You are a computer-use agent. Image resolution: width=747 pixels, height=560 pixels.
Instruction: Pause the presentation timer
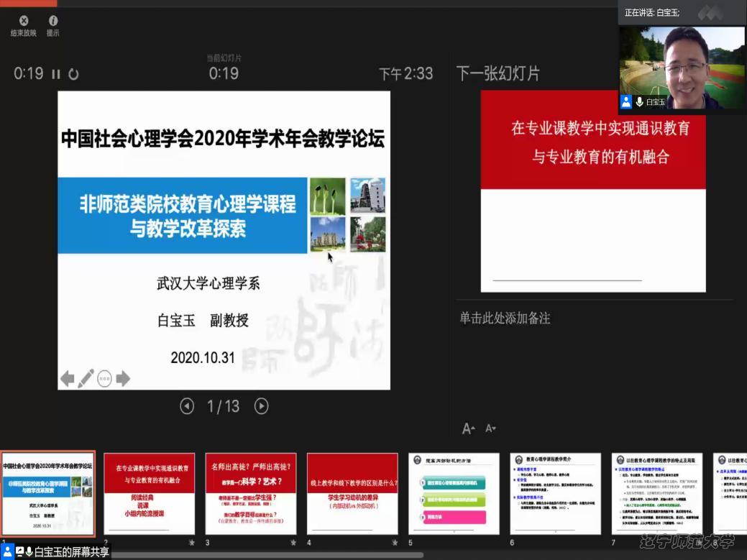coord(56,74)
